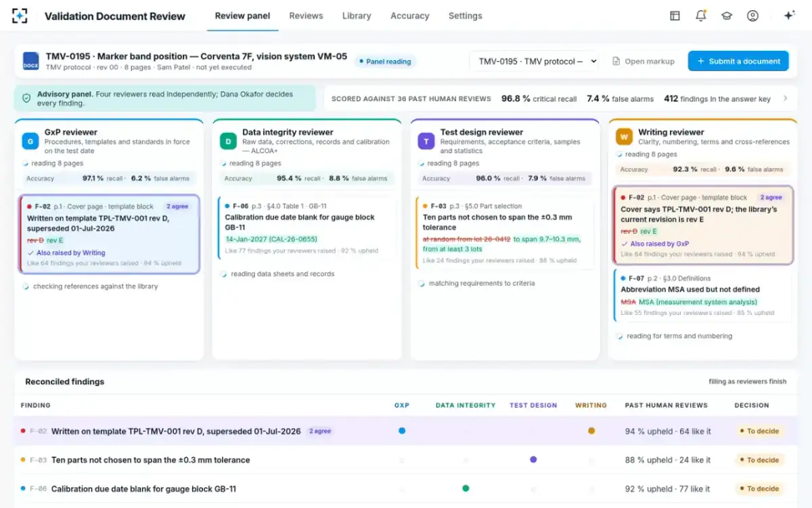
Task: Click To decide for finding F-06
Action: point(759,488)
